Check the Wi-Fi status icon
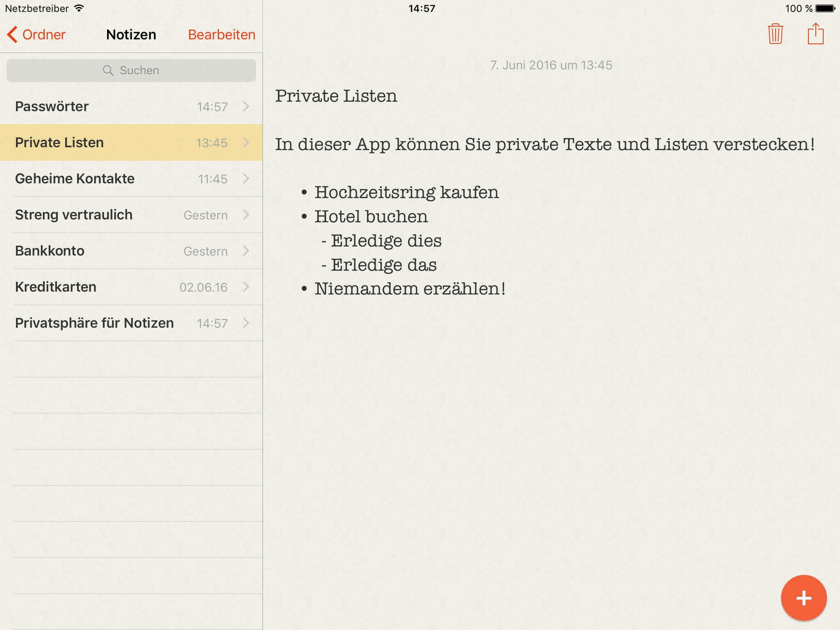 point(79,8)
